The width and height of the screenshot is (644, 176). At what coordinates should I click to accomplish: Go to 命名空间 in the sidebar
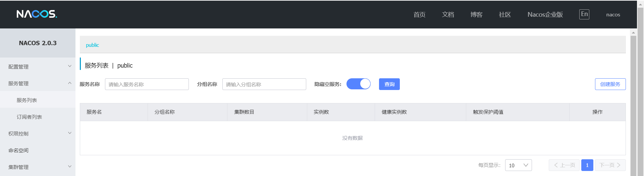(18, 150)
